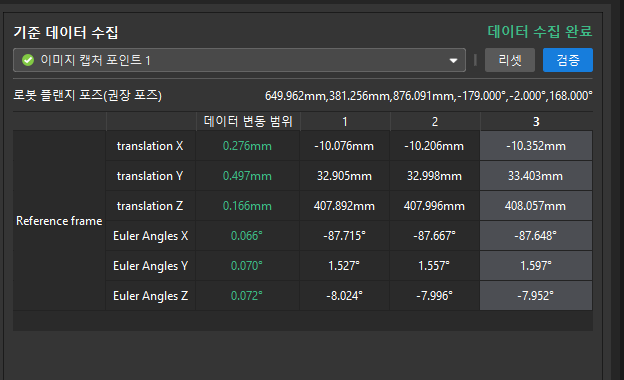Click the -87.715° cell

tap(344, 236)
